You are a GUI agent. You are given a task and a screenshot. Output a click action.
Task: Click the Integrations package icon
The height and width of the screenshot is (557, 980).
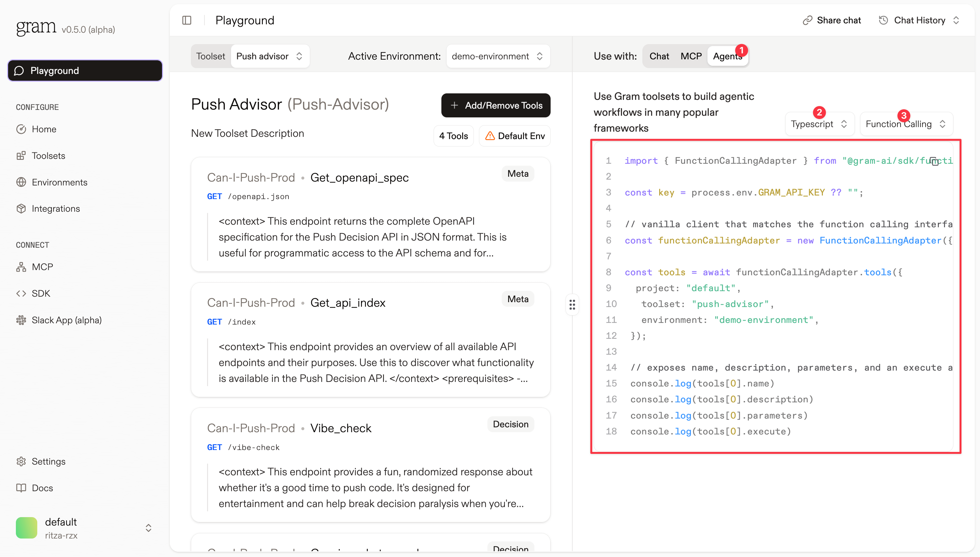[x=21, y=208]
